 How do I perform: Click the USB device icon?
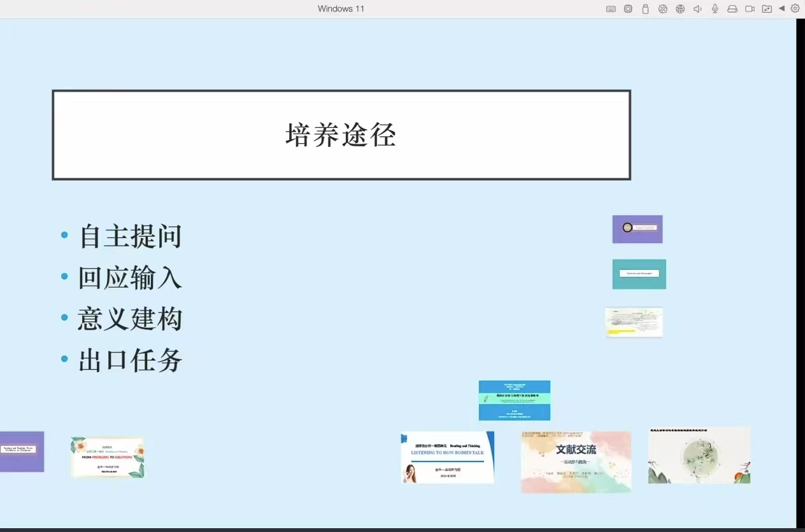tap(645, 9)
